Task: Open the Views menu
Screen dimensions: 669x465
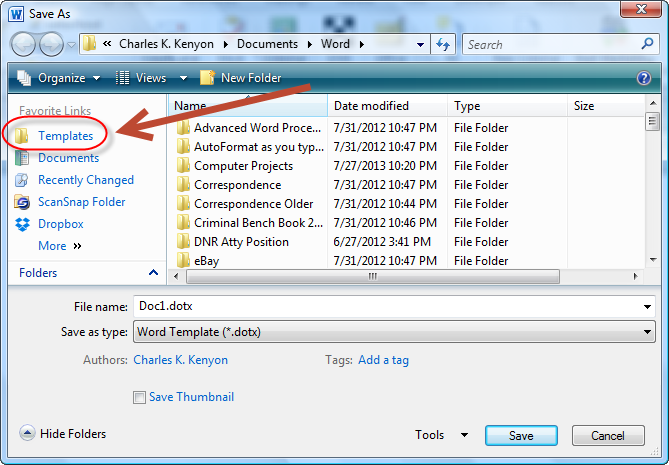Action: pyautogui.click(x=151, y=78)
